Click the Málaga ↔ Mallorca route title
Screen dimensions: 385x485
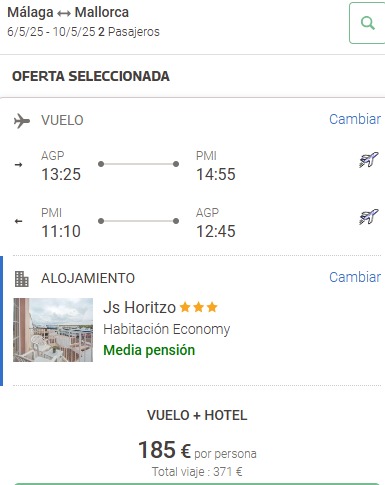[68, 12]
